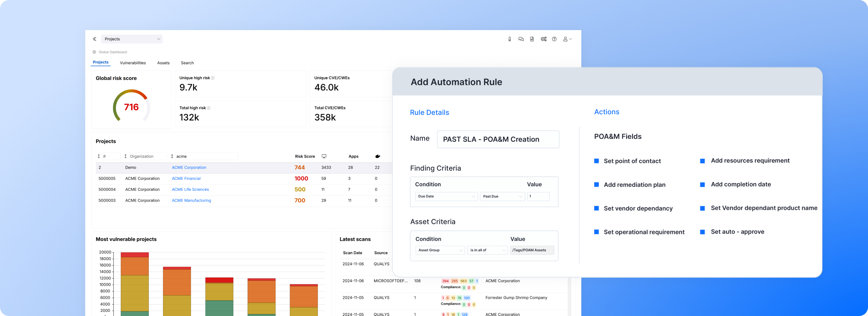This screenshot has height=316, width=868.
Task: Collapse sidebar with the double-chevron icon
Action: 95,39
